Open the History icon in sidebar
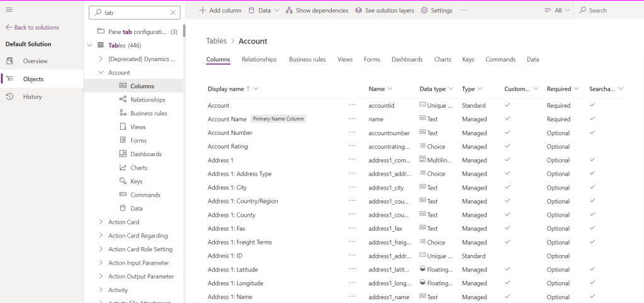This screenshot has height=303, width=644. click(x=9, y=96)
